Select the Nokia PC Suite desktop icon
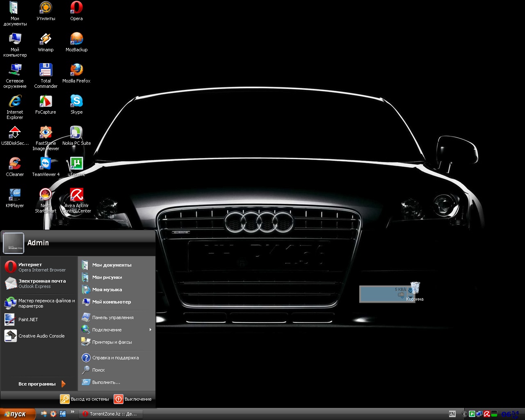This screenshot has height=420, width=525. 76,136
